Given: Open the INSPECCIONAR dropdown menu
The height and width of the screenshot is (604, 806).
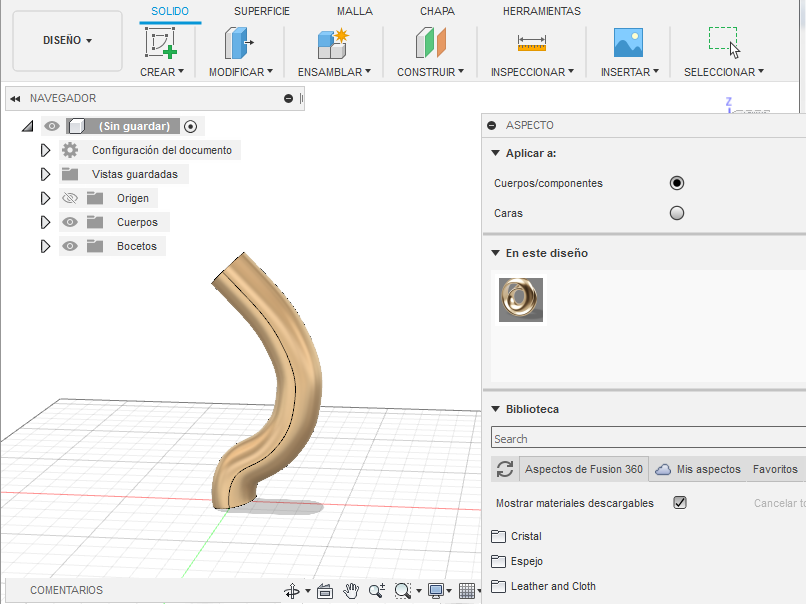Looking at the screenshot, I should [532, 72].
